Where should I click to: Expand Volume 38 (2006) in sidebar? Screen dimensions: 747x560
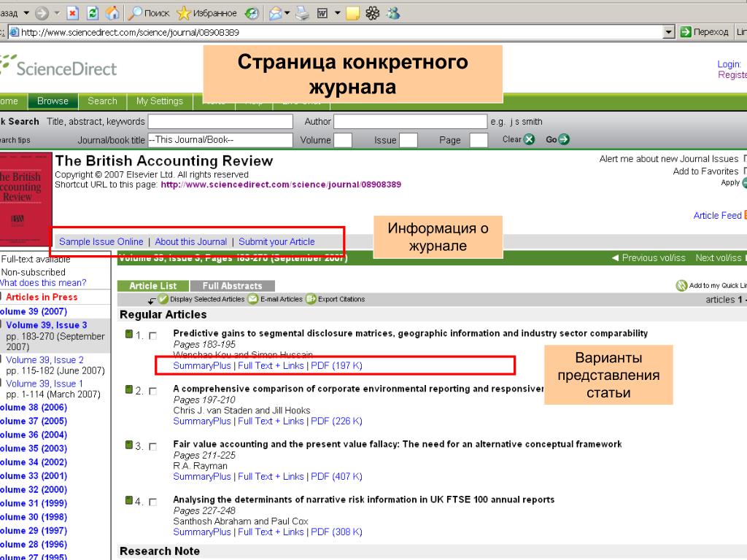pyautogui.click(x=34, y=407)
